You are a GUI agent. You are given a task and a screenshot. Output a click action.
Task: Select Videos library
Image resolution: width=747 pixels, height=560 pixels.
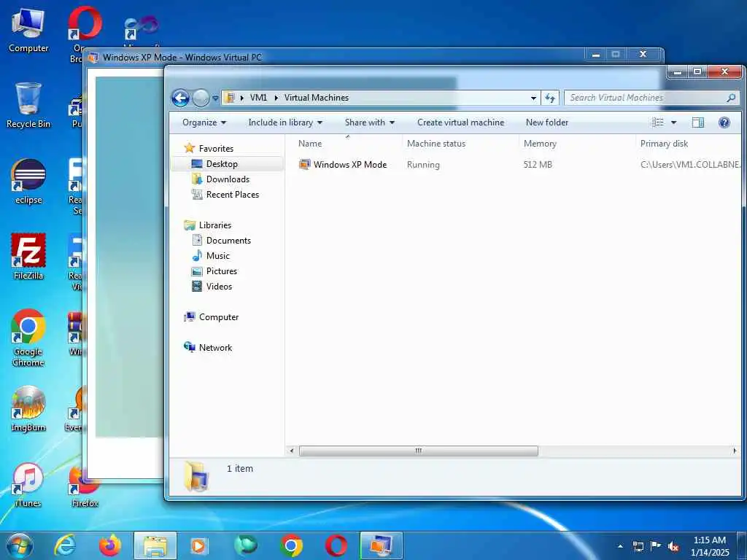click(219, 286)
